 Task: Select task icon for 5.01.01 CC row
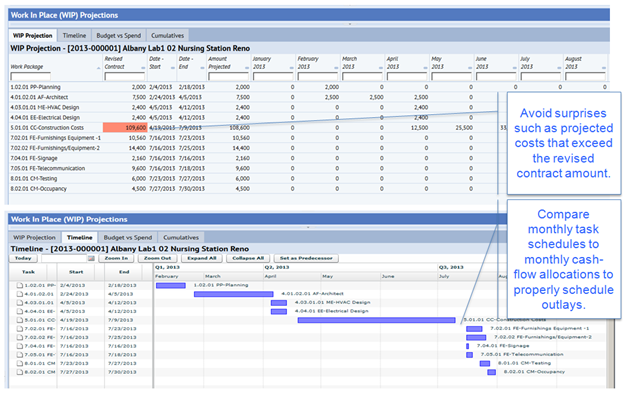pyautogui.click(x=20, y=320)
